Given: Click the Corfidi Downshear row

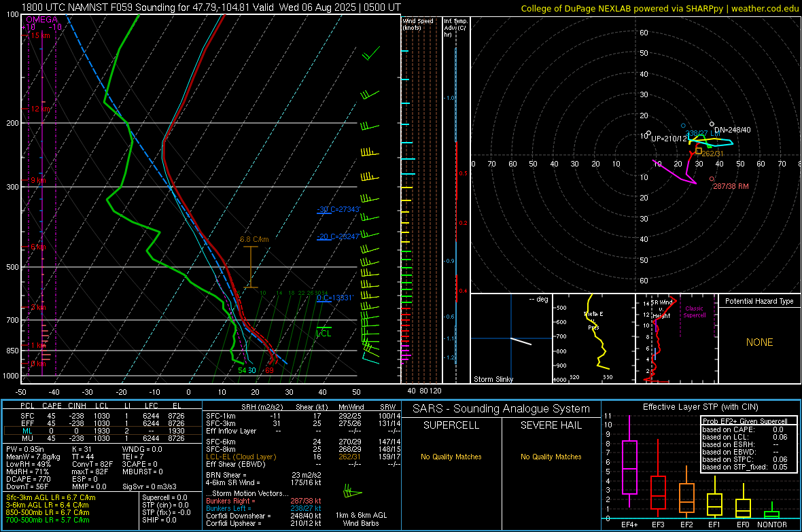Looking at the screenshot, I should coord(264,516).
